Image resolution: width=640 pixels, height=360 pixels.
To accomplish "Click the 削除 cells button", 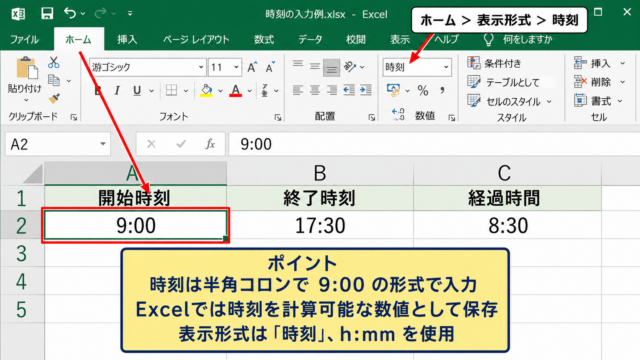I will (x=600, y=82).
